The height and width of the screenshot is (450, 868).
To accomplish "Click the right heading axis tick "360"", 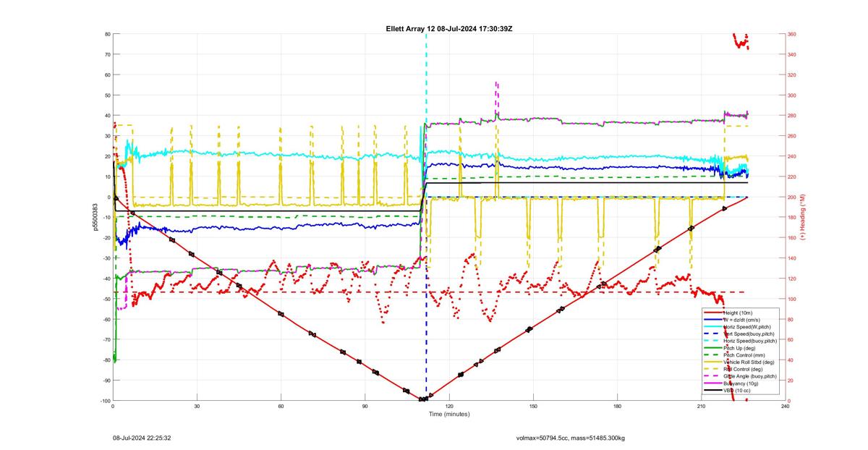I will pyautogui.click(x=792, y=34).
